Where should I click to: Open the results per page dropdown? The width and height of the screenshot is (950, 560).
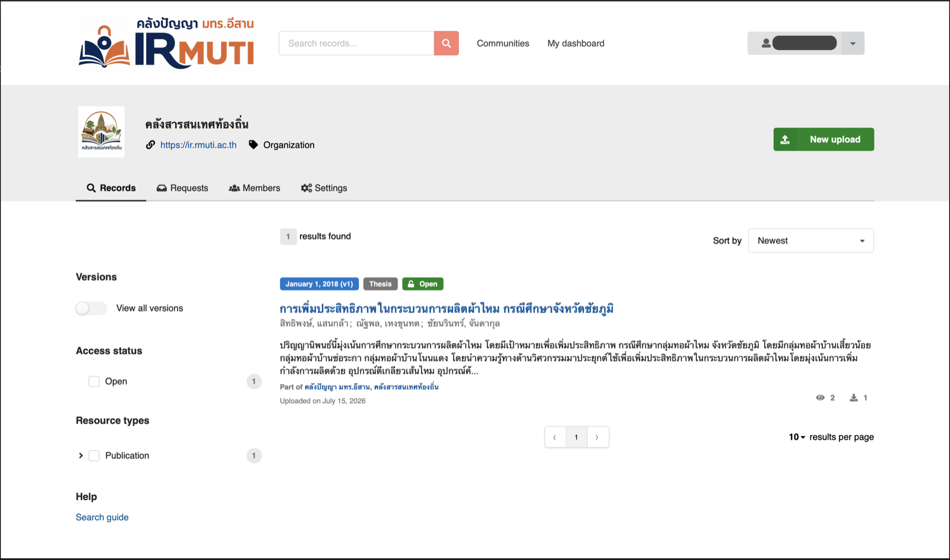pos(797,437)
